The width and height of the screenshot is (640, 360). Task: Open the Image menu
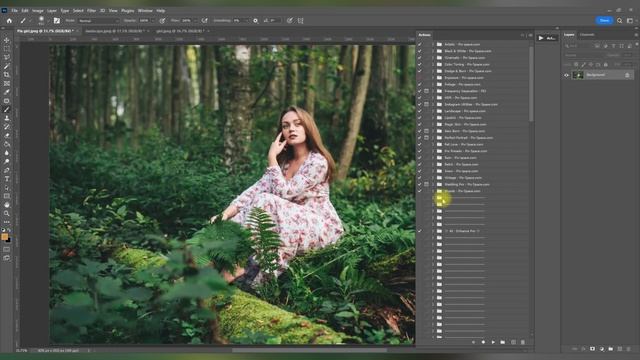click(x=38, y=10)
